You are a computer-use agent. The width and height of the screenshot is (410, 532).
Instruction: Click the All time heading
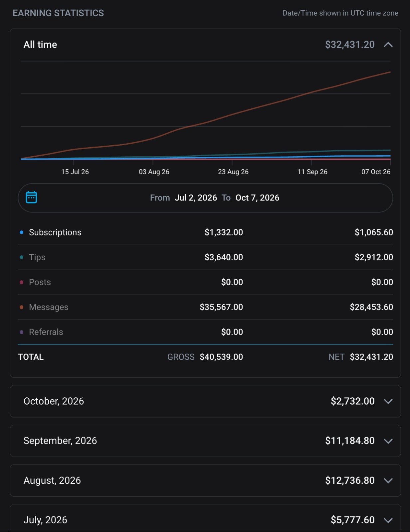40,45
